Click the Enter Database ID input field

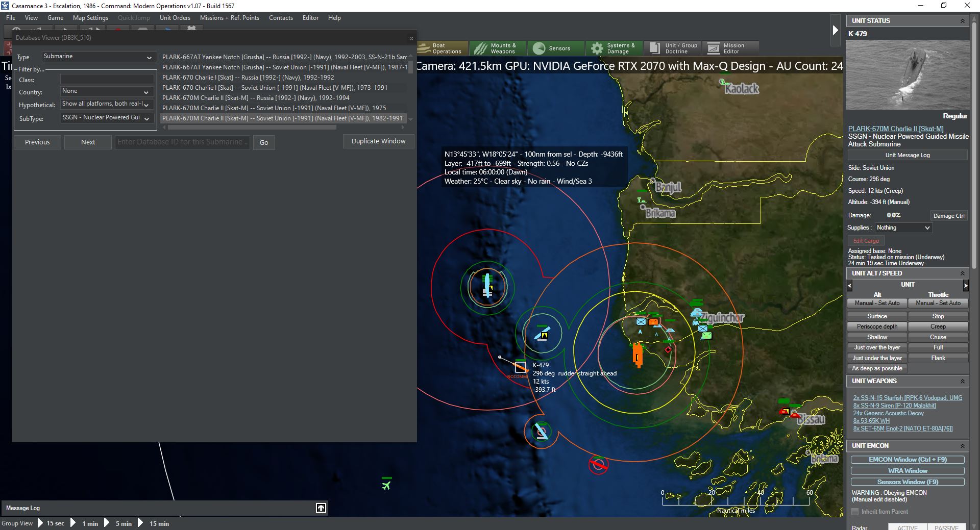pos(182,142)
